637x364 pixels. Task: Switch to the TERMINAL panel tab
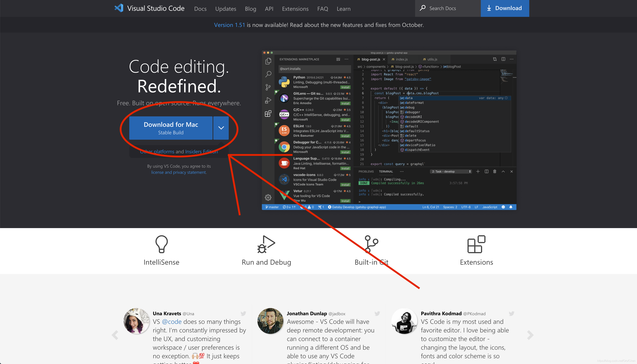tap(386, 171)
